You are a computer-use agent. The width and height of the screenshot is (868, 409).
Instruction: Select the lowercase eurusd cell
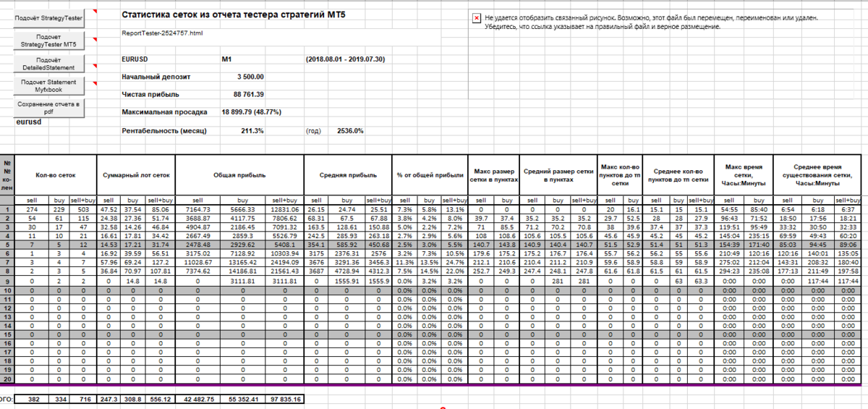pos(29,122)
